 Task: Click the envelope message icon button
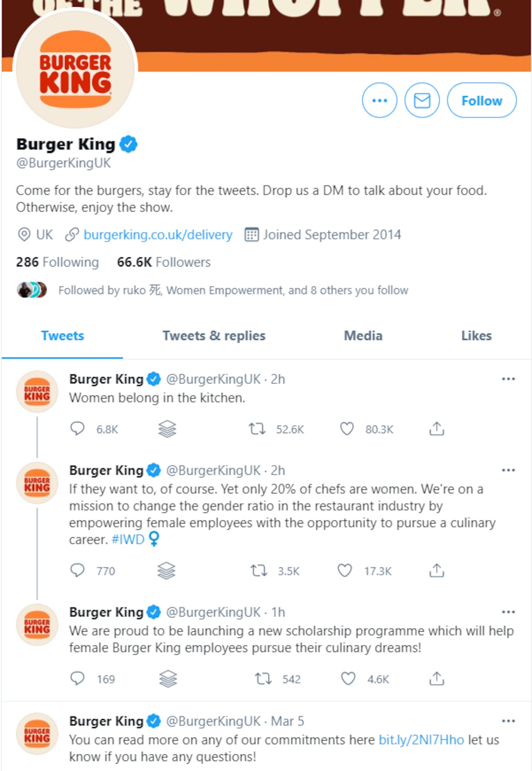(422, 100)
